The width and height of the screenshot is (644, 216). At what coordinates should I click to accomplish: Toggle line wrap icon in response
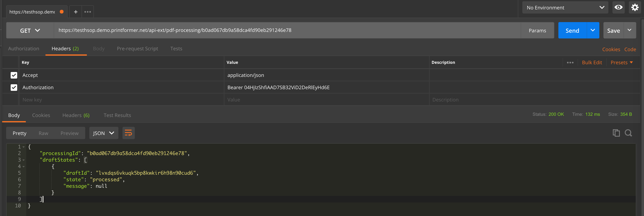coord(128,133)
